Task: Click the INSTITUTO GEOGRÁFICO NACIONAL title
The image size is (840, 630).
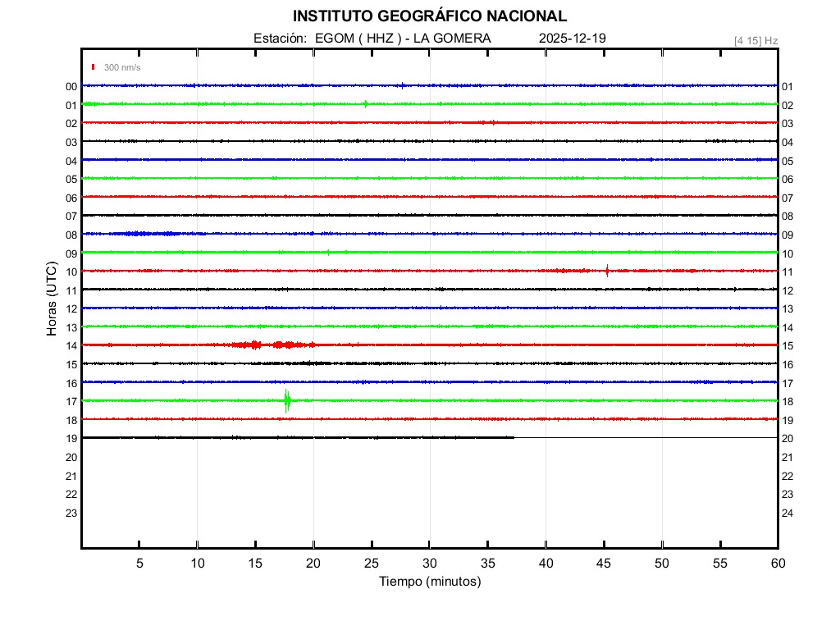Action: (x=429, y=16)
